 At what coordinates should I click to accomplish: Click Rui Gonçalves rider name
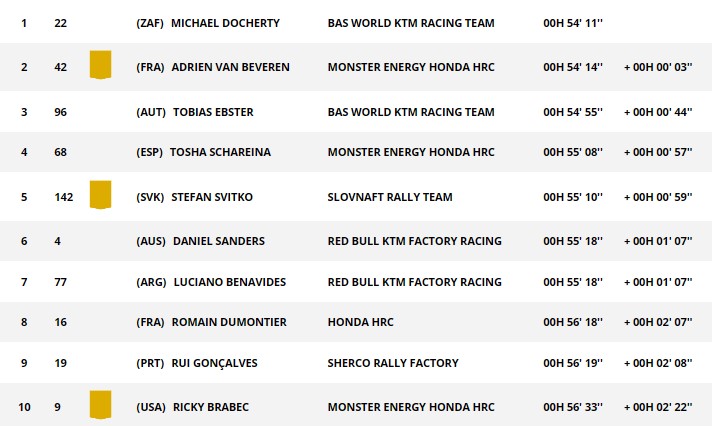[214, 363]
